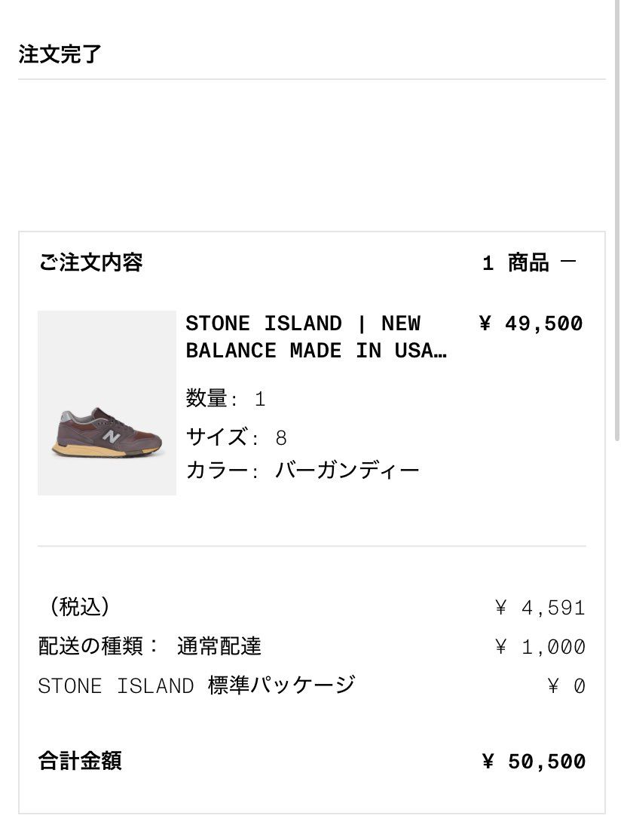Collapse the ご注文内容 order summary section
The width and height of the screenshot is (624, 840).
pyautogui.click(x=568, y=262)
